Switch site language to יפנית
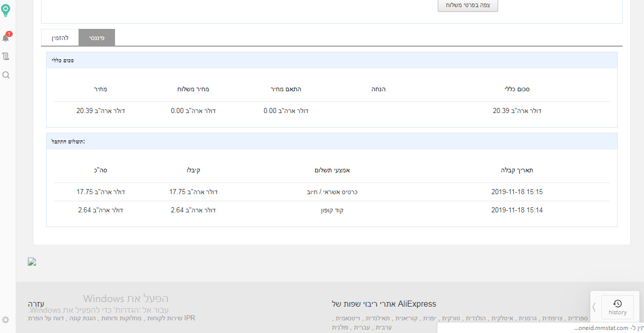Viewport: 644px width, 333px height. tap(429, 318)
